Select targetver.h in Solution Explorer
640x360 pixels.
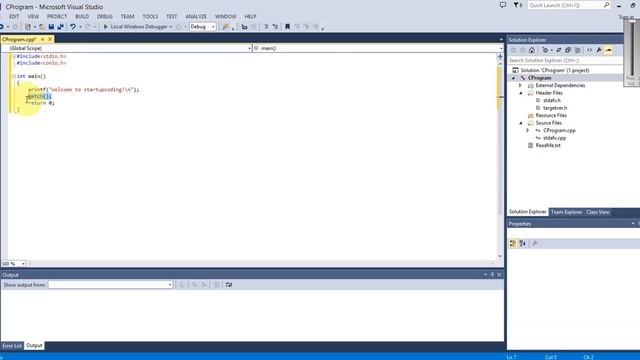pyautogui.click(x=555, y=108)
